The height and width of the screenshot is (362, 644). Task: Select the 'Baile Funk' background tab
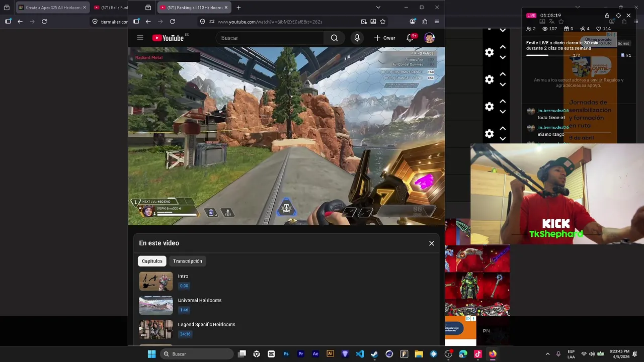click(x=111, y=8)
